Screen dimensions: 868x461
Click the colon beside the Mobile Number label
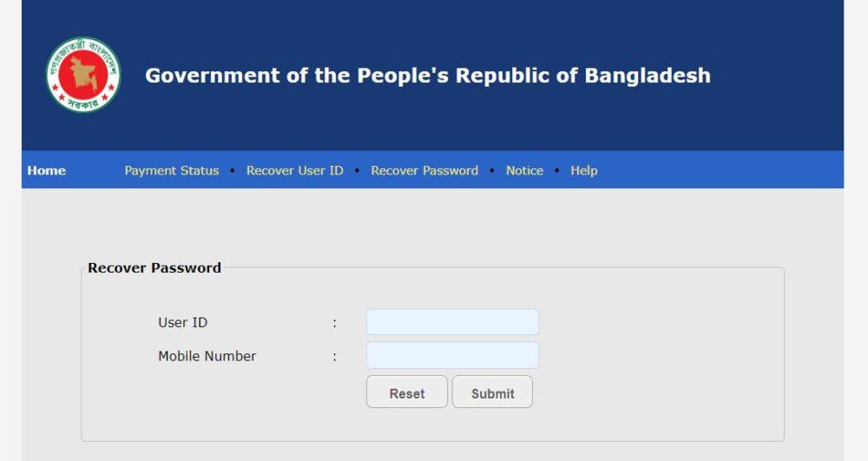(x=334, y=357)
